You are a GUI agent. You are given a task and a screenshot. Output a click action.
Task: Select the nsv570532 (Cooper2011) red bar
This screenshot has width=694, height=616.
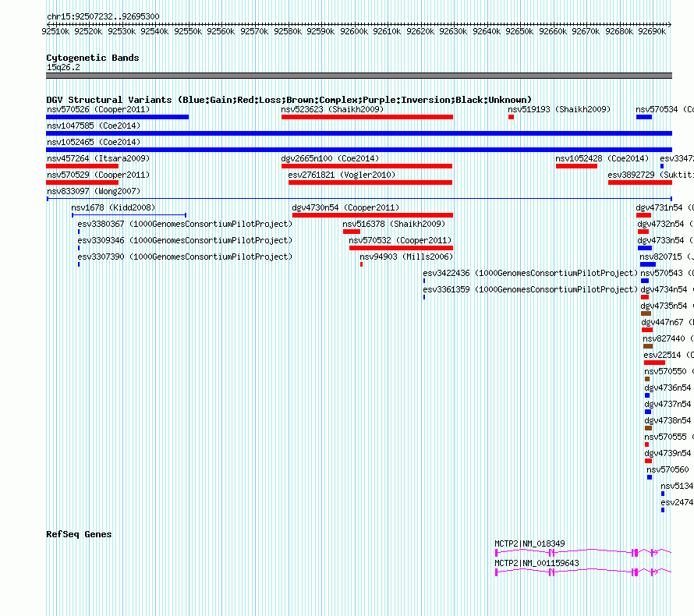point(401,248)
